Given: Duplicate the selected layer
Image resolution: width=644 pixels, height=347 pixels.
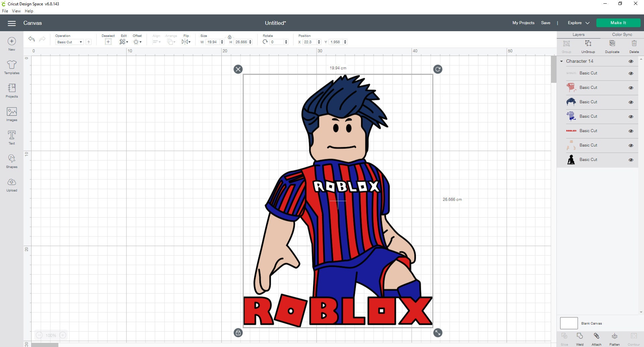Looking at the screenshot, I should click(x=612, y=46).
